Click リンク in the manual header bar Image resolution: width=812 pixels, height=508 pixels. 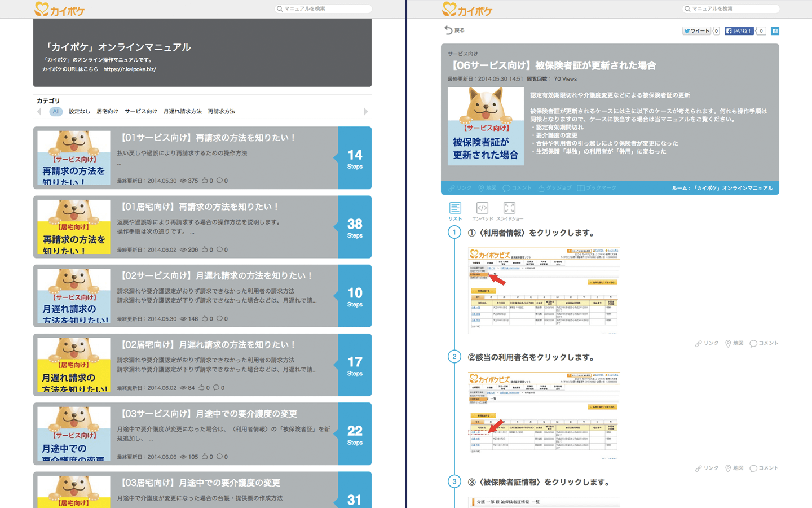(x=460, y=188)
